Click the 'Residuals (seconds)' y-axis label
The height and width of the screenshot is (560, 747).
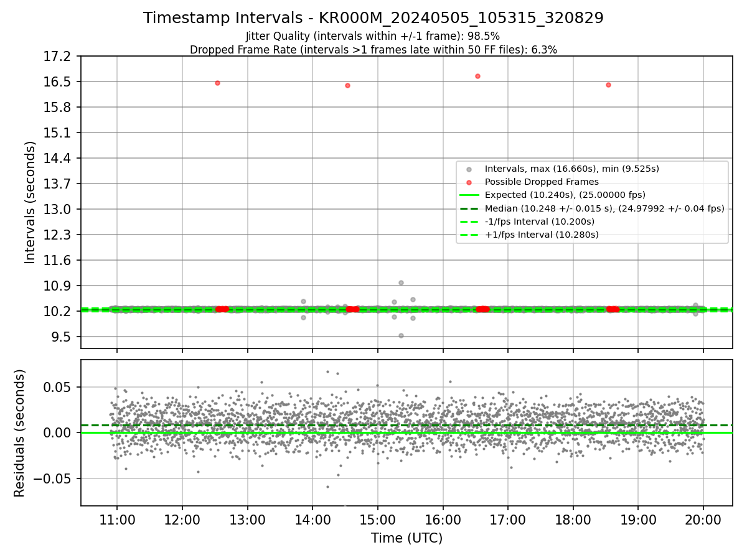19,433
